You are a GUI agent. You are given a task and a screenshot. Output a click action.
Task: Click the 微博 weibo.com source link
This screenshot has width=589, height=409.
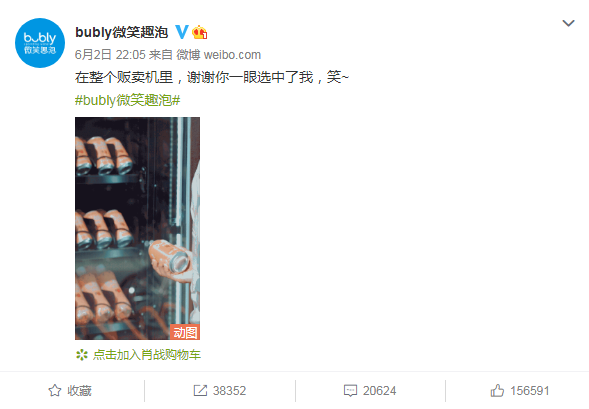point(219,55)
